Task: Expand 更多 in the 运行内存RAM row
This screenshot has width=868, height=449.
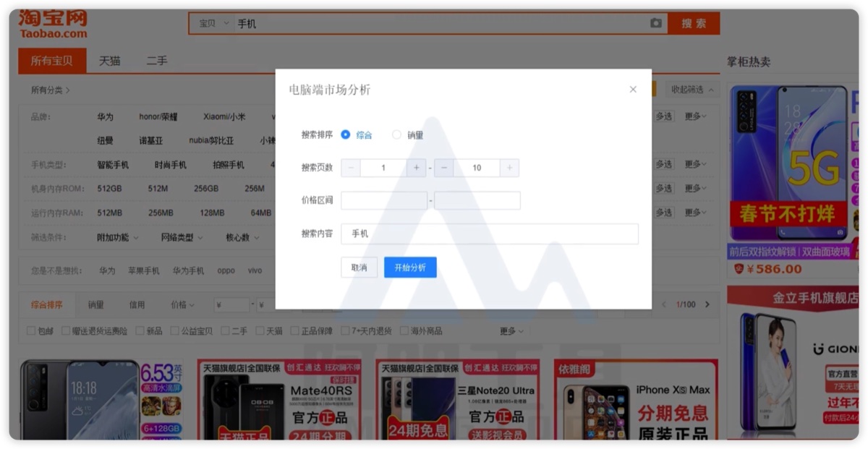Action: [696, 213]
